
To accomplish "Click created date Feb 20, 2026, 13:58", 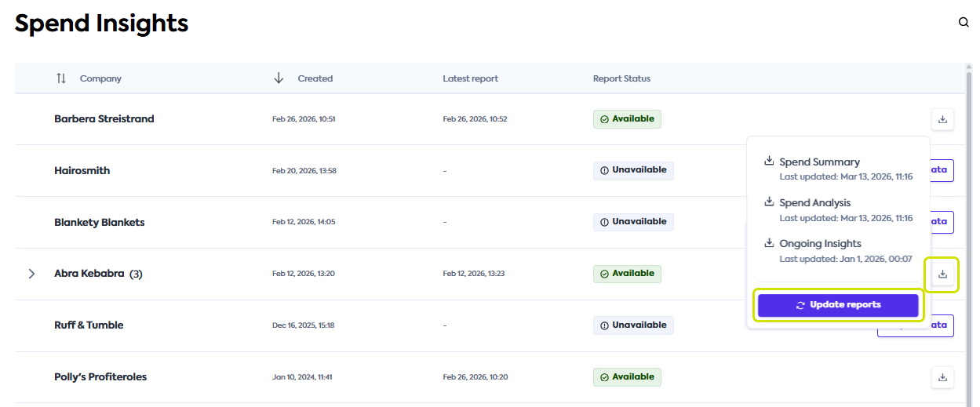I will pyautogui.click(x=304, y=170).
